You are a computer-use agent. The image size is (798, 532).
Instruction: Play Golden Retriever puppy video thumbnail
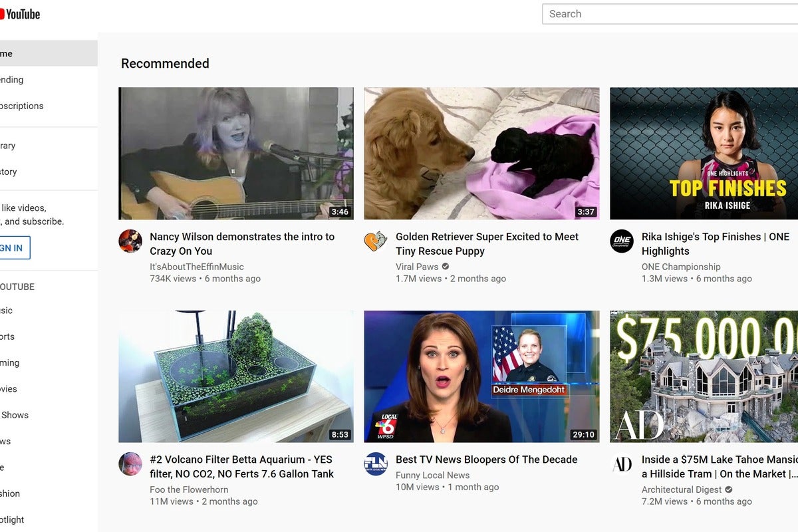pyautogui.click(x=481, y=154)
